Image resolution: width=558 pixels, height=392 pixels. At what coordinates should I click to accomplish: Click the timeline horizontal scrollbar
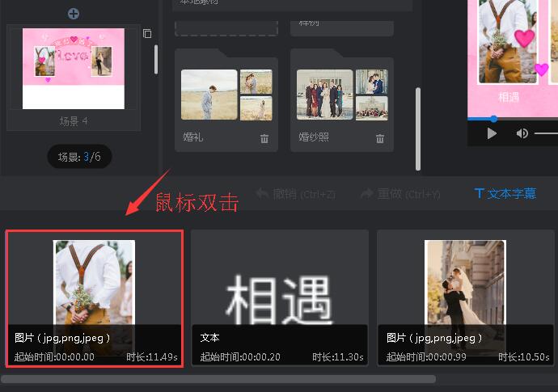pos(218,379)
